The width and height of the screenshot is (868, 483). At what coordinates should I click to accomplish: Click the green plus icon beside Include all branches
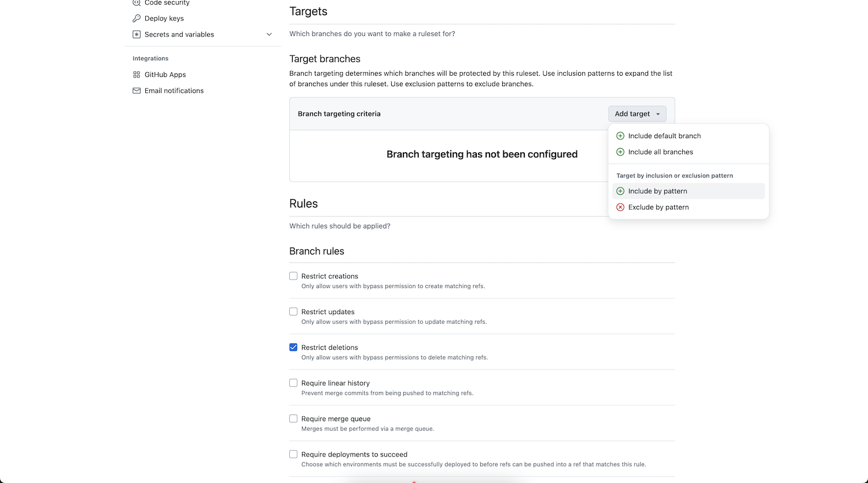[620, 152]
